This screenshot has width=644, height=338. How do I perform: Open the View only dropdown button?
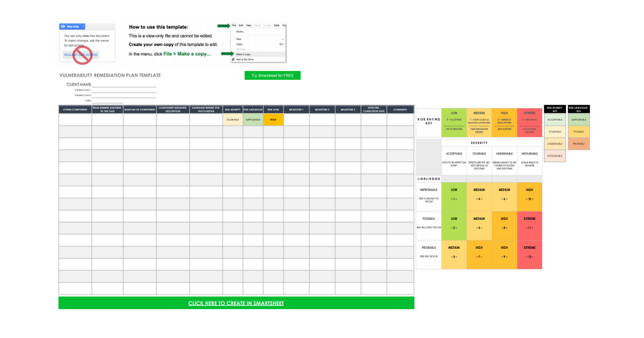tap(73, 26)
